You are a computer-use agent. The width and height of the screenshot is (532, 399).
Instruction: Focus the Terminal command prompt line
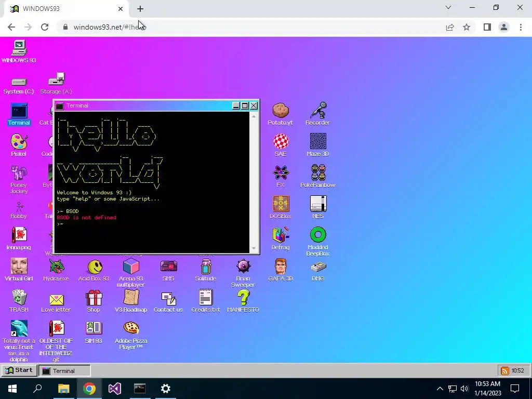coord(153,224)
